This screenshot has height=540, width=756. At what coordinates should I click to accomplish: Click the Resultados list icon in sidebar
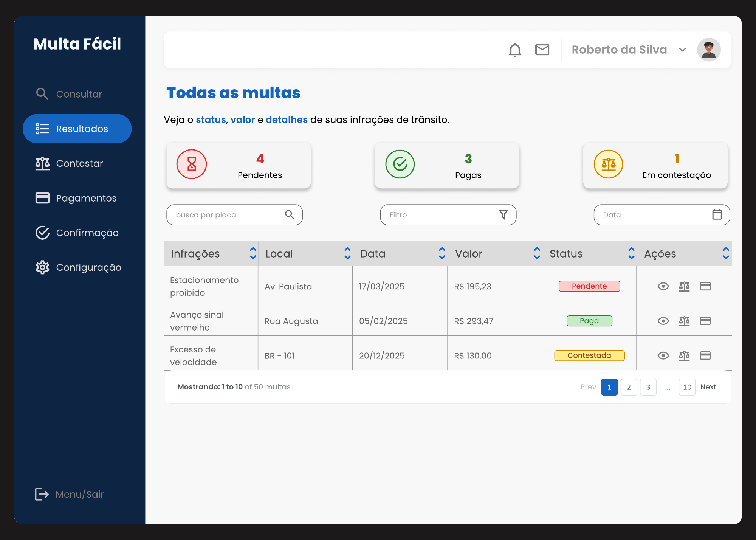42,129
